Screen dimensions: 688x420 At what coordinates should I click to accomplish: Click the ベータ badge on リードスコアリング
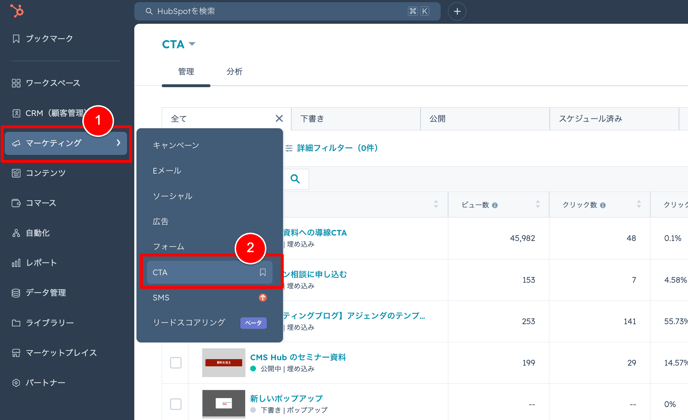click(x=254, y=323)
